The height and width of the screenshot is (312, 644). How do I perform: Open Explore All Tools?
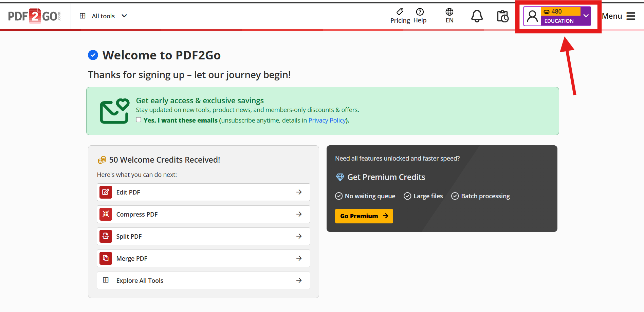click(203, 280)
